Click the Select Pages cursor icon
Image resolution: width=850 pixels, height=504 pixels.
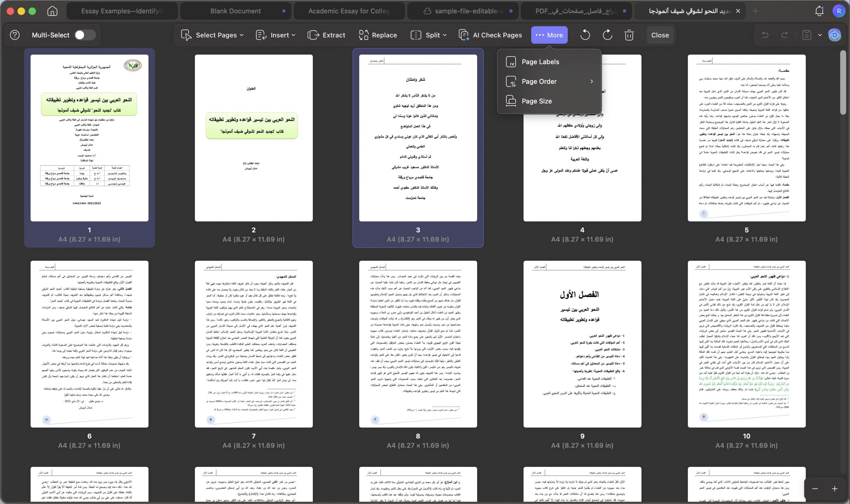point(186,35)
